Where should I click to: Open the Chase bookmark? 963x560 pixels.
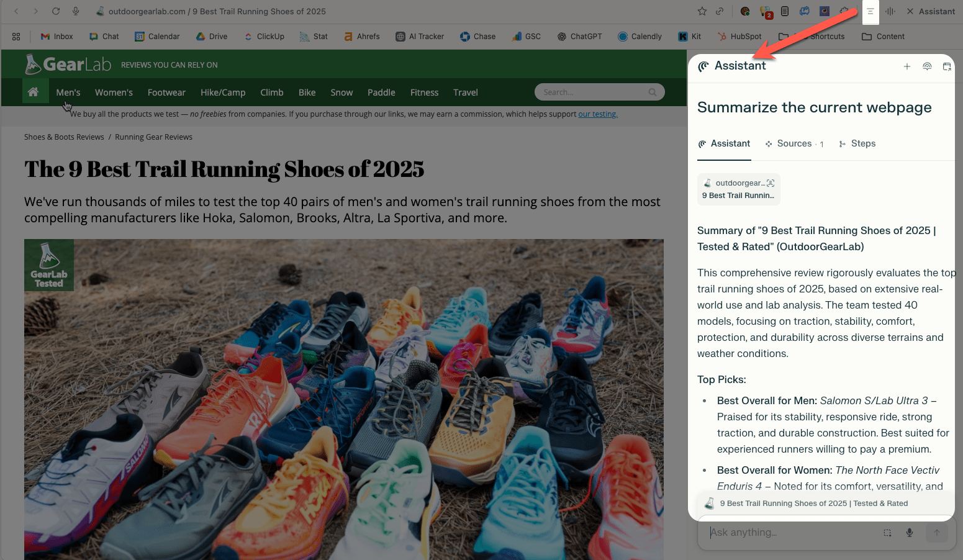click(477, 37)
